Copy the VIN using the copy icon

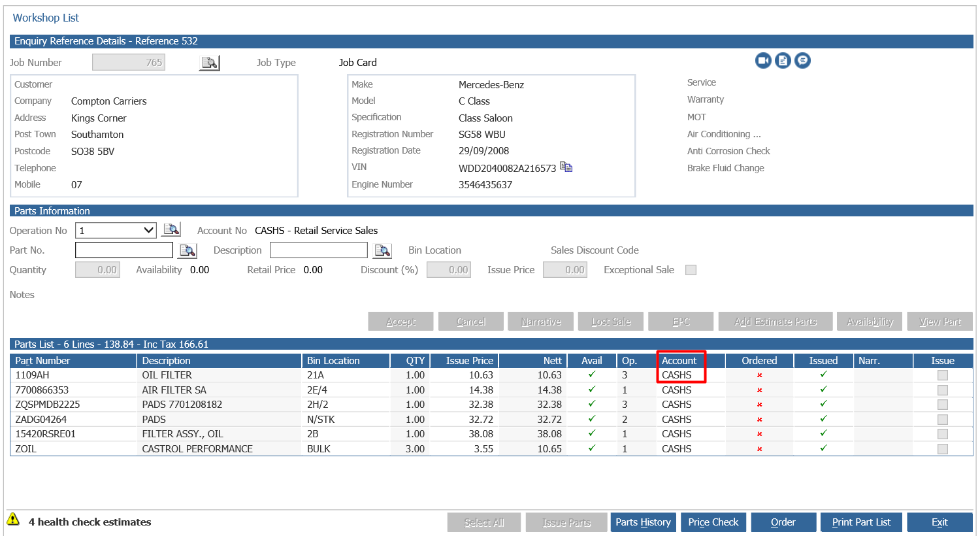pos(566,167)
